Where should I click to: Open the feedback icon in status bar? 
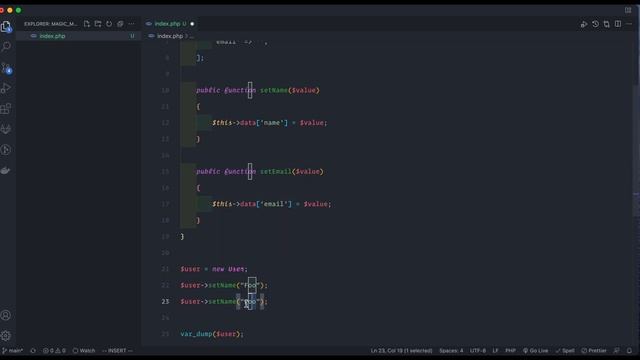pyautogui.click(x=617, y=351)
